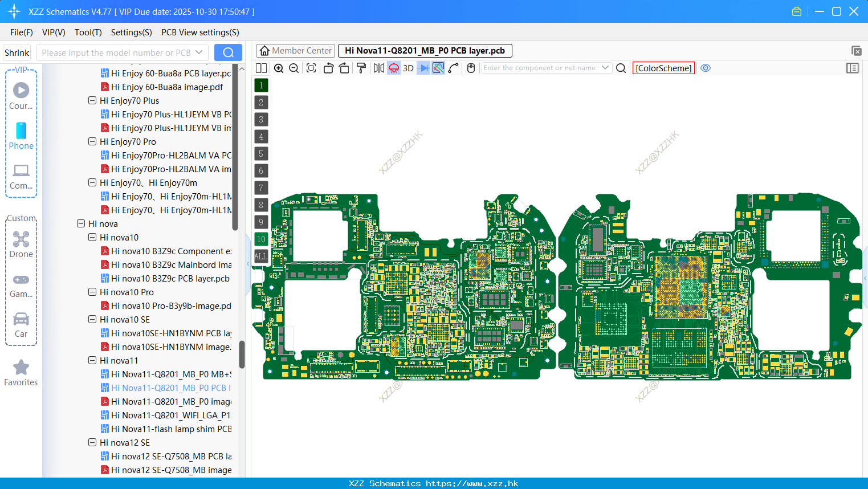Viewport: 868px width, 489px height.
Task: Mirror the PCB view
Action: [378, 68]
